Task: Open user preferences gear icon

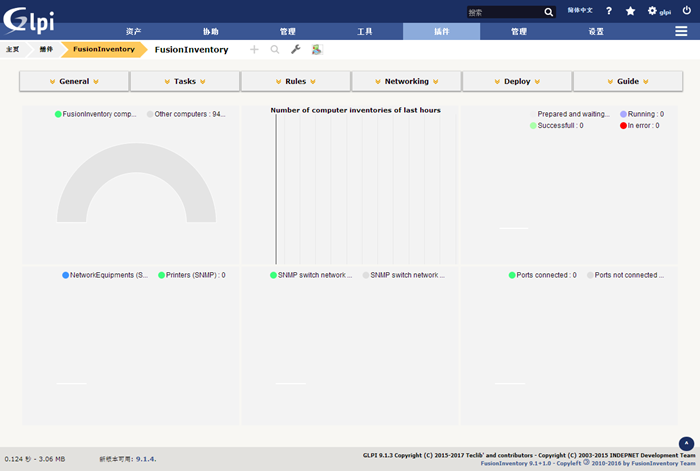Action: click(652, 11)
